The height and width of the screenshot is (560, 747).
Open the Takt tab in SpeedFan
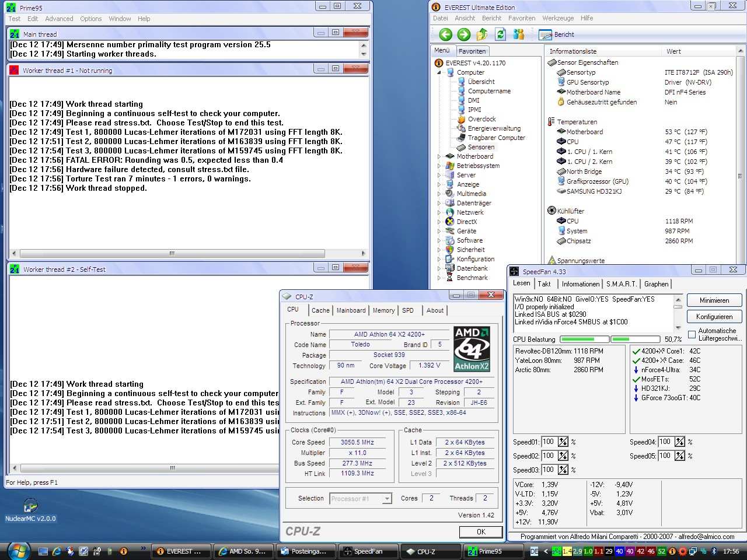coord(544,284)
